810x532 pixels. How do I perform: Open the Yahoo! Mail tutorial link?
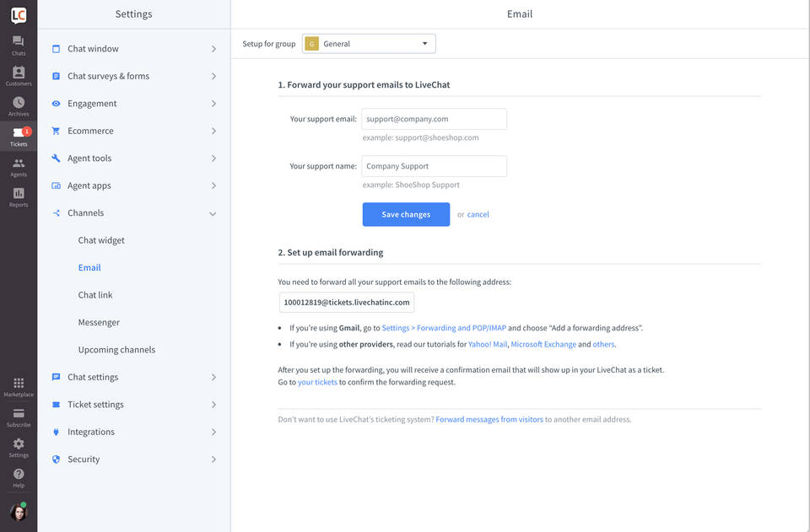487,344
